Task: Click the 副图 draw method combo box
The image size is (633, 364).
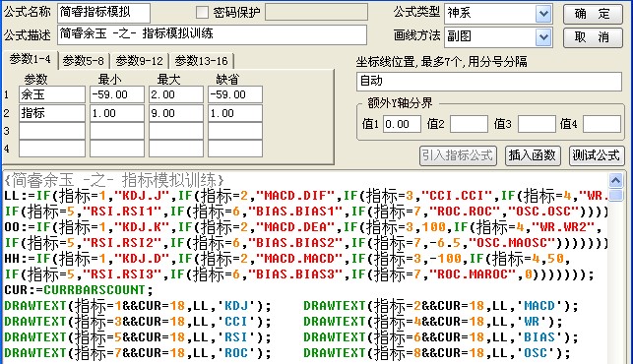Action: pyautogui.click(x=498, y=37)
